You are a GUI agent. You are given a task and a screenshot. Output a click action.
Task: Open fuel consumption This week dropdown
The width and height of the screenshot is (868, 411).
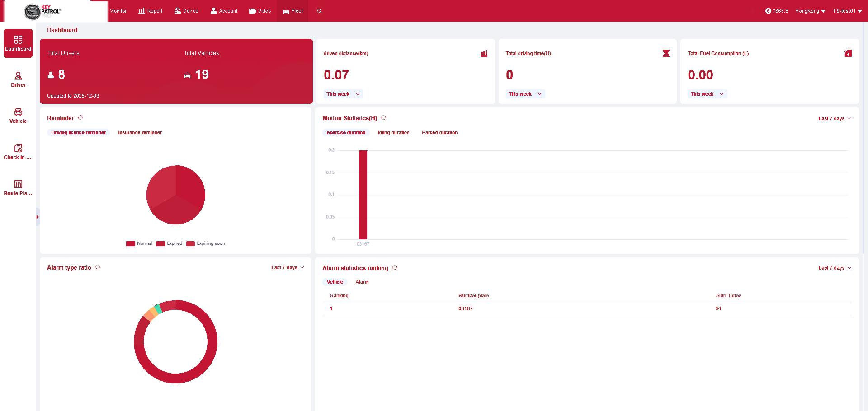click(708, 94)
